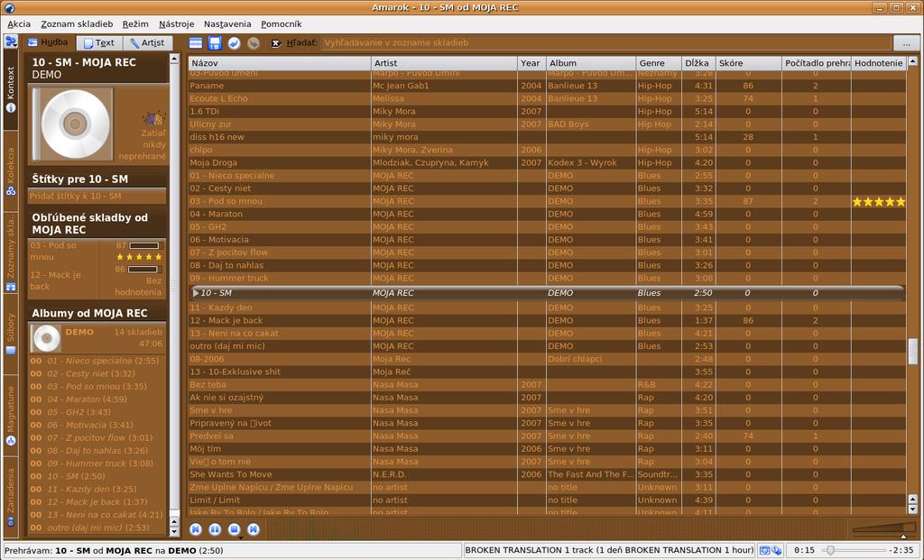Screen dimensions: 924x560
Task: Select the '04 - Maraton' playlist row
Action: (547, 215)
